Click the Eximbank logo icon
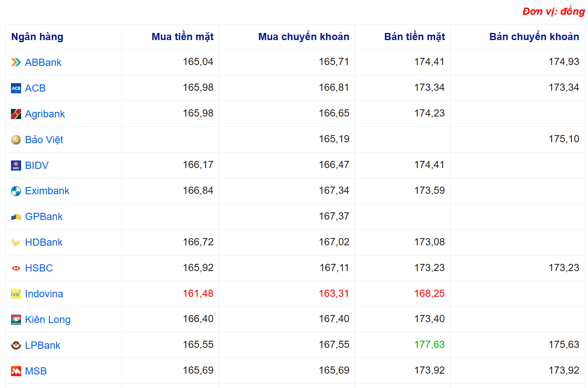588x388 pixels. pyautogui.click(x=16, y=191)
